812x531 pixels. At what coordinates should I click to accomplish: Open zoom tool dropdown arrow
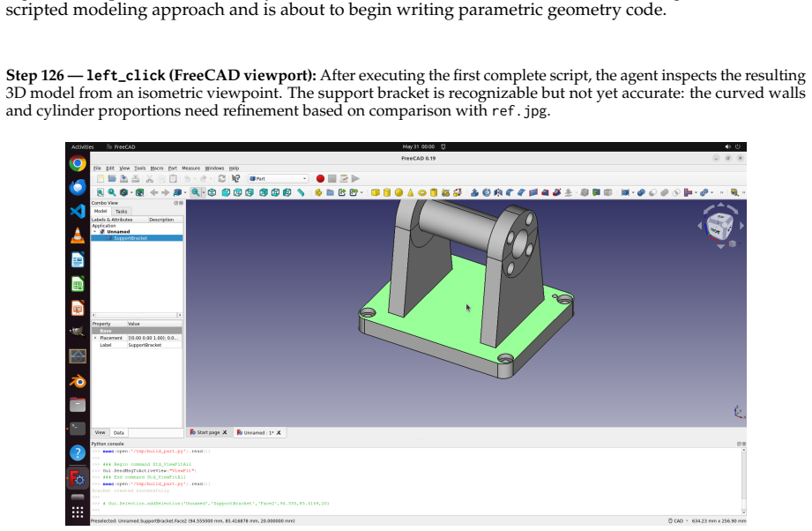[x=204, y=192]
